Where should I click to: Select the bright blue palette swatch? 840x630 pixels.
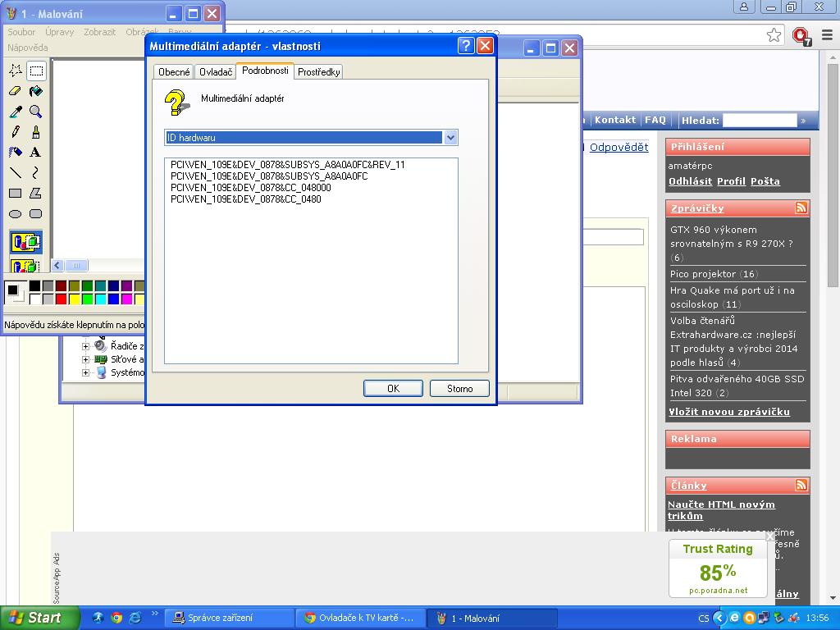coord(113,299)
